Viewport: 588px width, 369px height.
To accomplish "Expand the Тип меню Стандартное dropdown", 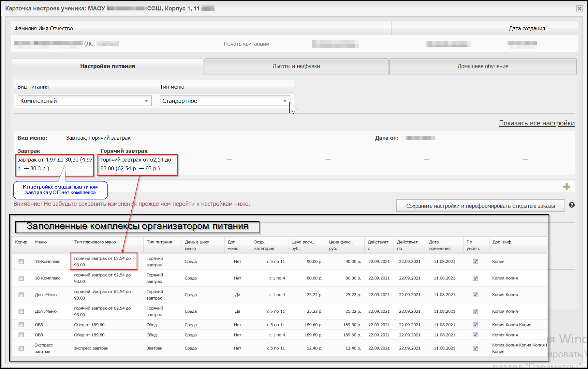I will pyautogui.click(x=225, y=101).
